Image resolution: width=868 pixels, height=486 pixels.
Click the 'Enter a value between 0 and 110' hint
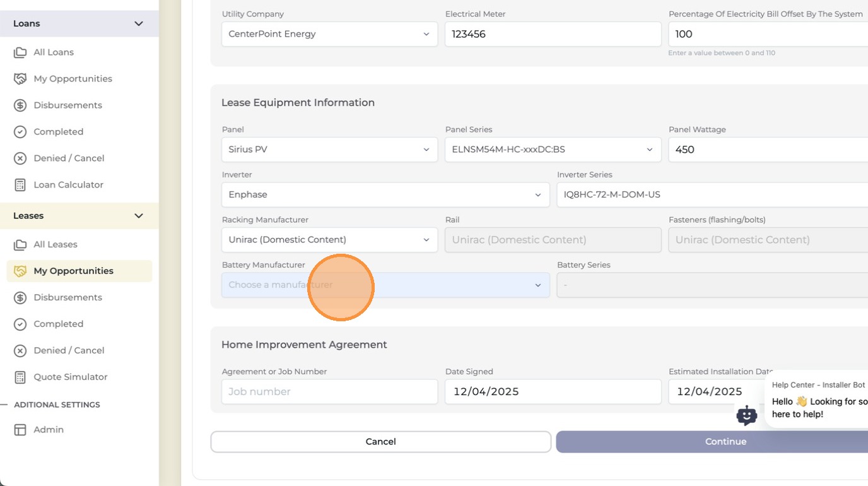[722, 53]
